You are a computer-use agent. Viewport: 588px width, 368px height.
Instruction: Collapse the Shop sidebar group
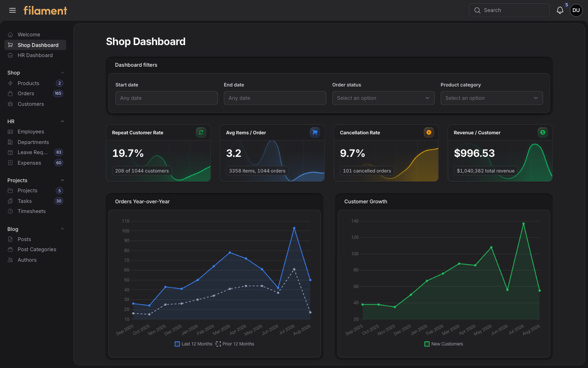tap(62, 73)
